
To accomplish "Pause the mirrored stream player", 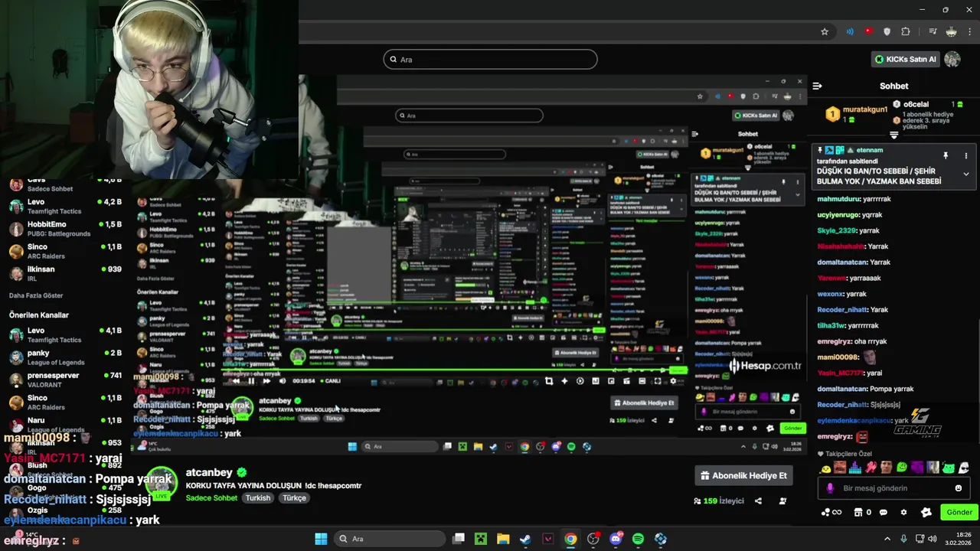I will pos(251,380).
